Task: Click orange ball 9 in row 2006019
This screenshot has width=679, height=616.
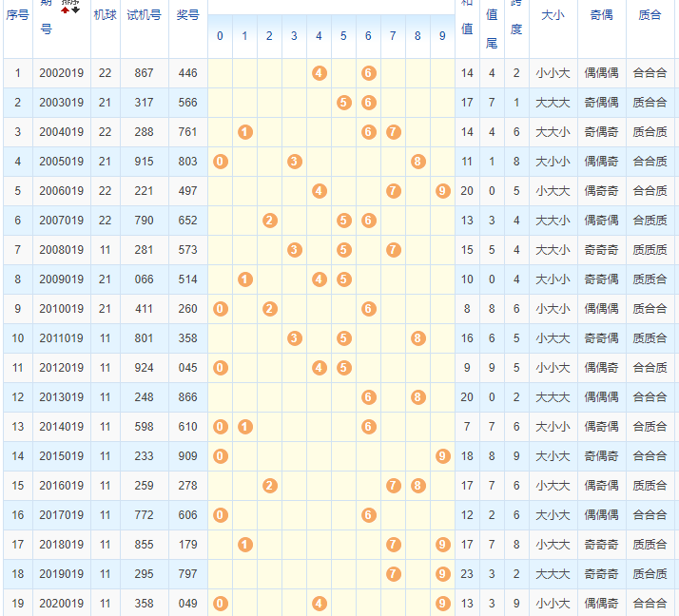Action: click(x=442, y=191)
